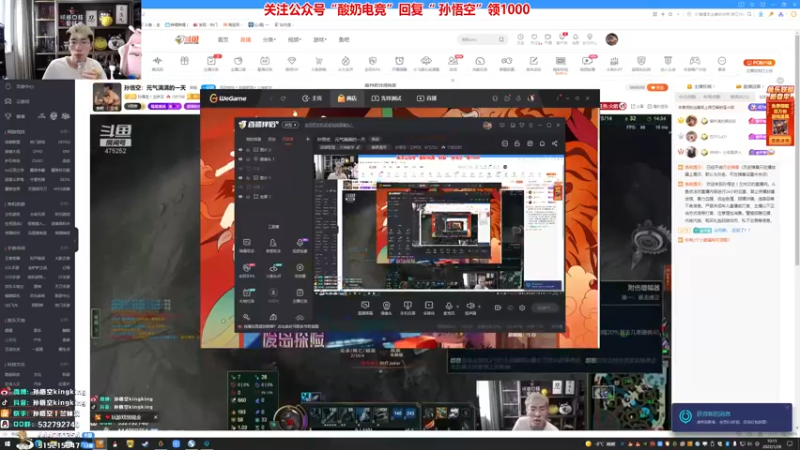Close the blue notification popup at bottom right
Image resolution: width=800 pixels, height=450 pixels.
pyautogui.click(x=787, y=408)
